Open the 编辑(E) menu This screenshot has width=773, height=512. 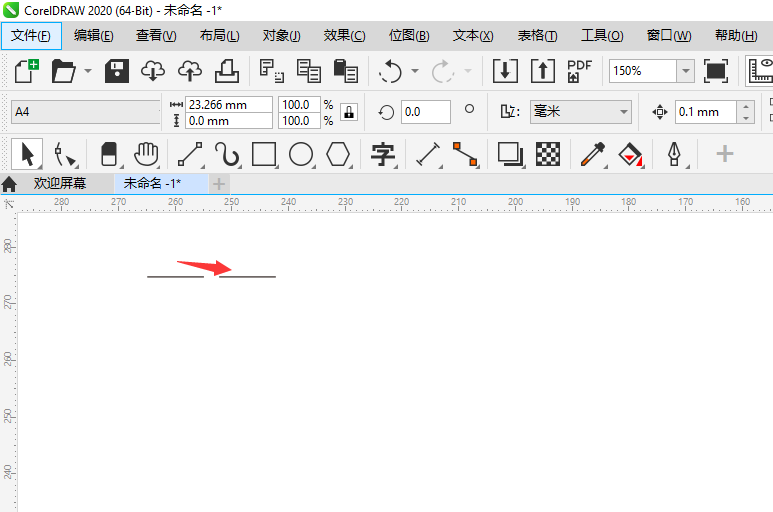tap(94, 35)
